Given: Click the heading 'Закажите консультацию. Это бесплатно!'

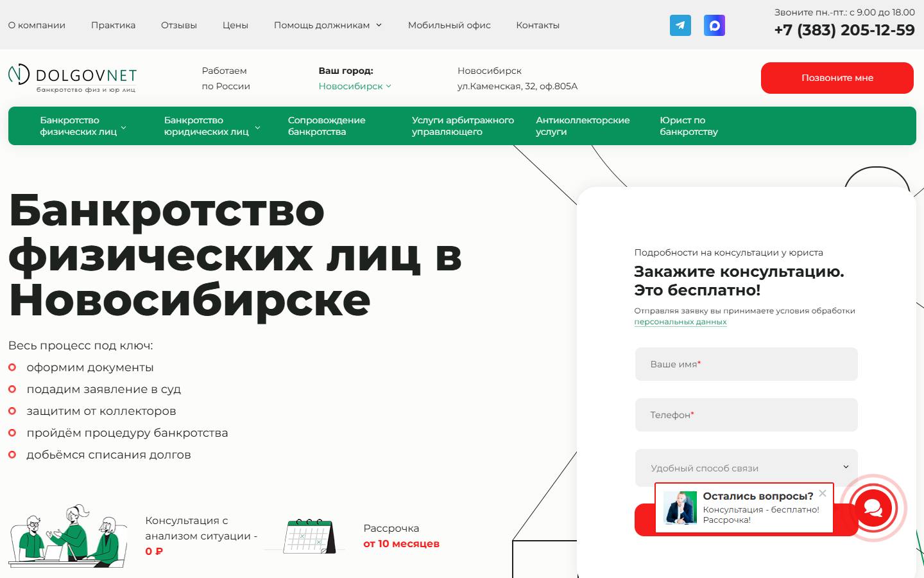Looking at the screenshot, I should coord(739,281).
